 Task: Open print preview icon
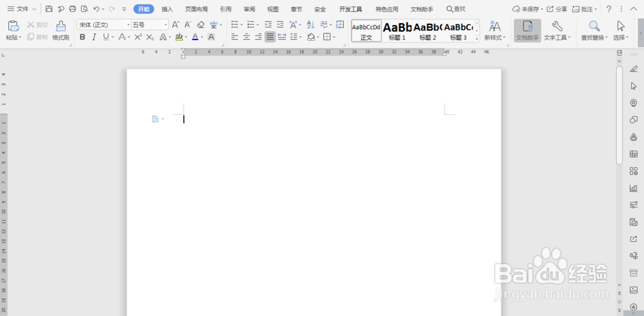[x=84, y=8]
